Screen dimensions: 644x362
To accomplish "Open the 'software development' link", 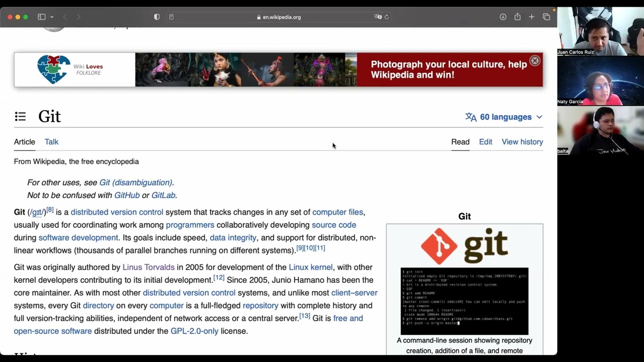I will pos(78,237).
